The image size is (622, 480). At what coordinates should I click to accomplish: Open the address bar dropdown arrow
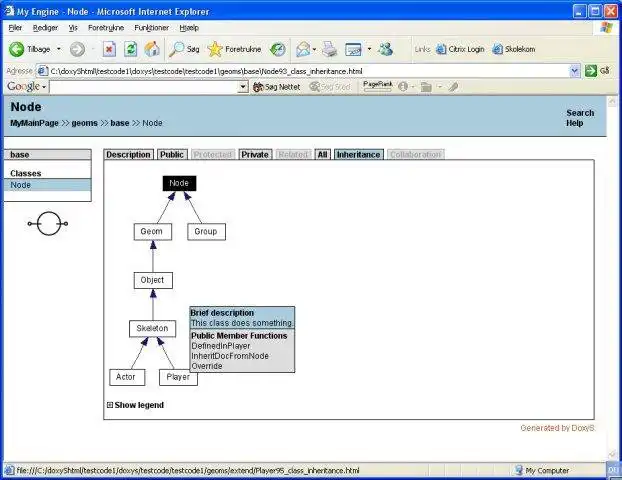tap(574, 71)
